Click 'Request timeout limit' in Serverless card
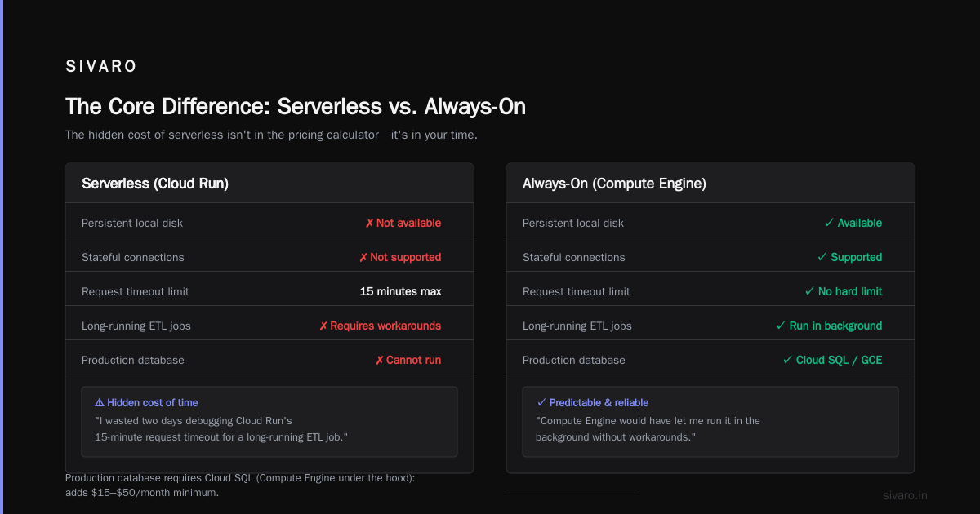This screenshot has height=514, width=980. [135, 291]
